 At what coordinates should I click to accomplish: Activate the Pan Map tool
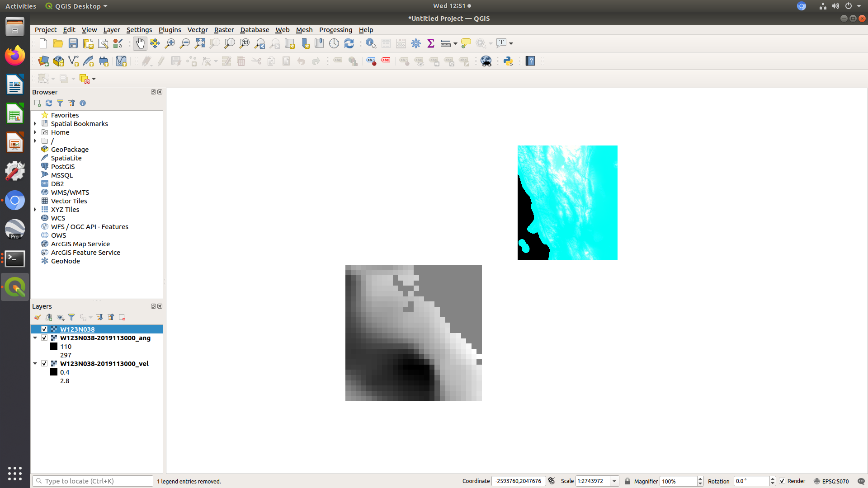pos(140,43)
